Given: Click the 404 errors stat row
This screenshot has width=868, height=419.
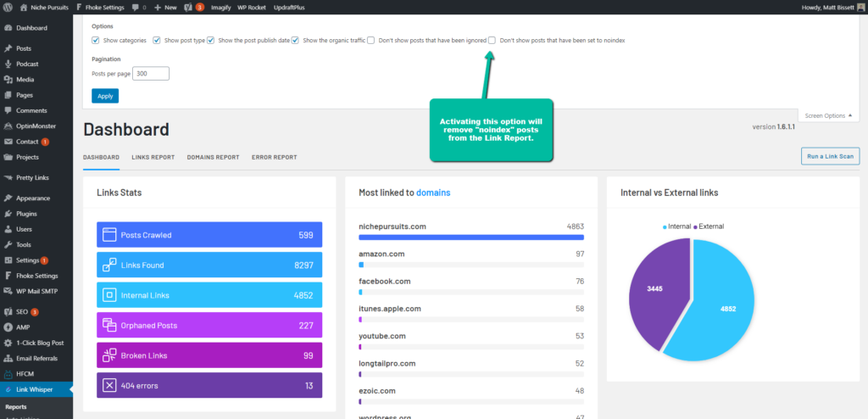Looking at the screenshot, I should coord(209,385).
